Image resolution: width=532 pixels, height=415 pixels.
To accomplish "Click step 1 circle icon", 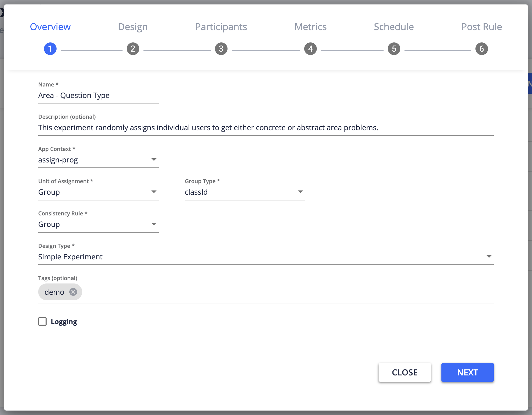I will point(50,49).
